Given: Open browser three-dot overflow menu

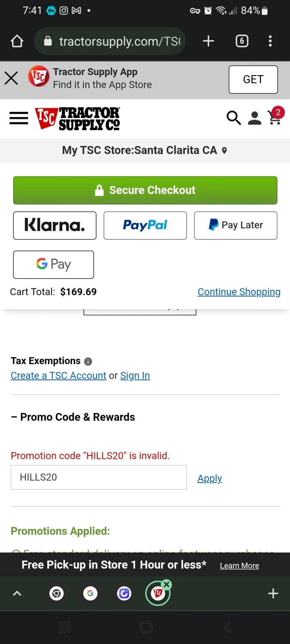Looking at the screenshot, I should click(270, 41).
